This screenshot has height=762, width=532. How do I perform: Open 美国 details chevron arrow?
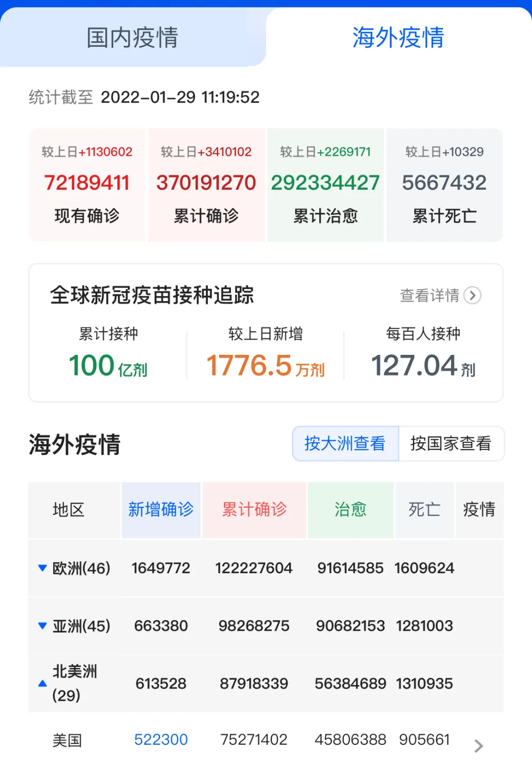(478, 746)
